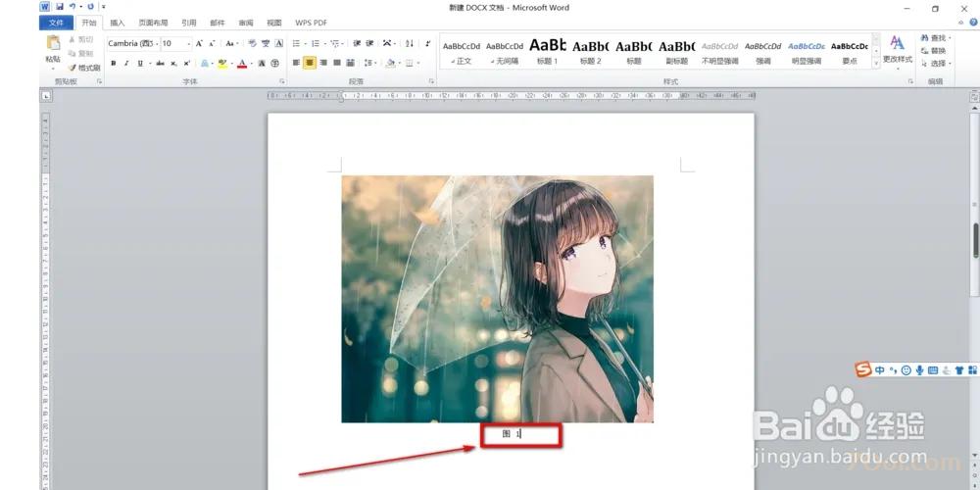Toggle Bold formatting
Image resolution: width=980 pixels, height=490 pixels.
click(x=113, y=63)
